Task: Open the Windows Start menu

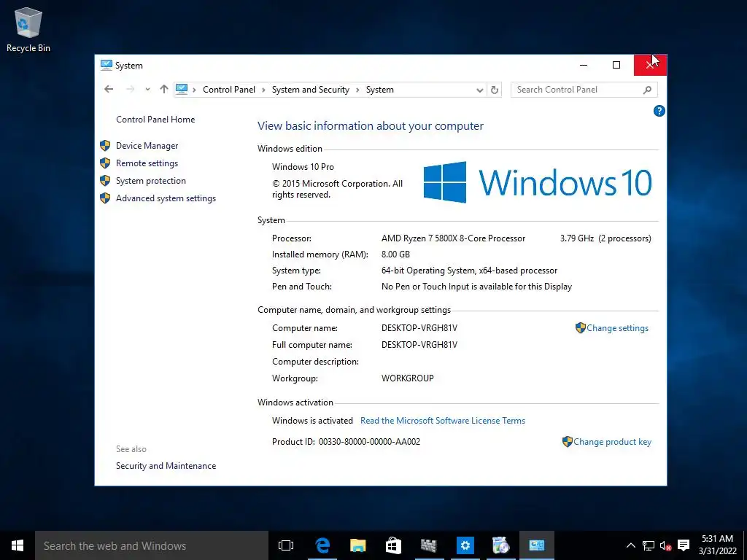Action: tap(18, 545)
